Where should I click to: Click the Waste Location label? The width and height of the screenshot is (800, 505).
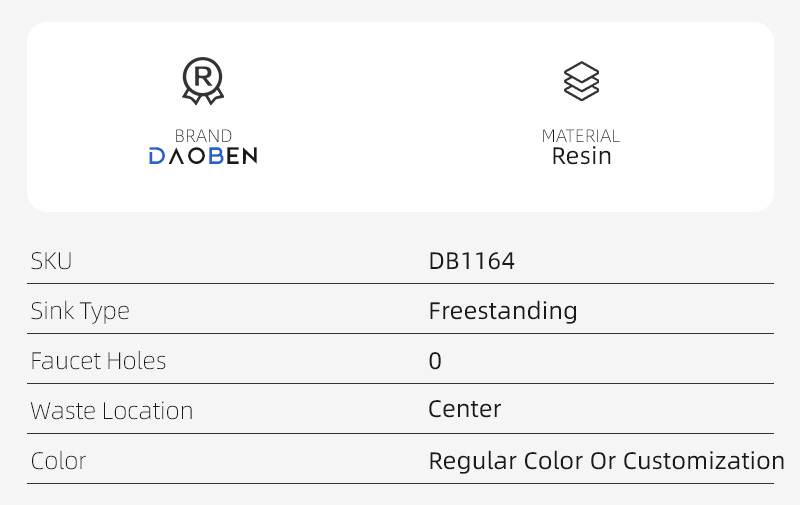[111, 411]
